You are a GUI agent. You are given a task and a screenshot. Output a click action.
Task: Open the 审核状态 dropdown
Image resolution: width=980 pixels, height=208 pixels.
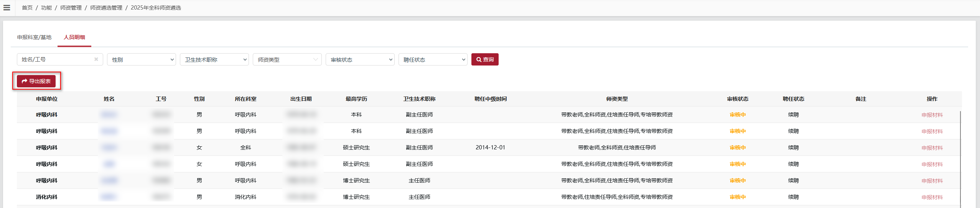click(x=360, y=59)
